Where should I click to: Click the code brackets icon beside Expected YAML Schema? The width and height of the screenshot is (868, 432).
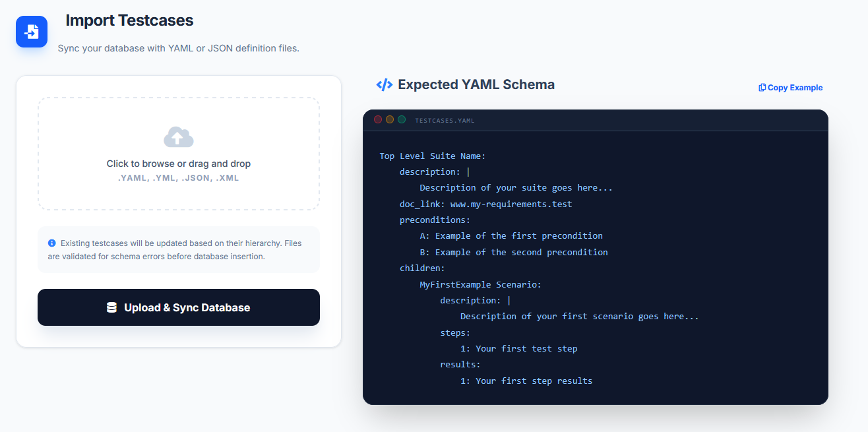tap(385, 84)
